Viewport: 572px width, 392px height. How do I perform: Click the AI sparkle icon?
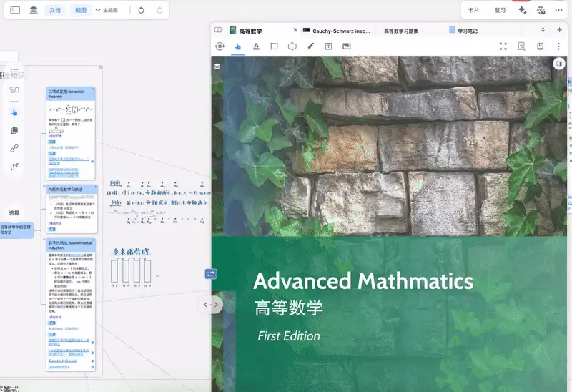pos(523,10)
